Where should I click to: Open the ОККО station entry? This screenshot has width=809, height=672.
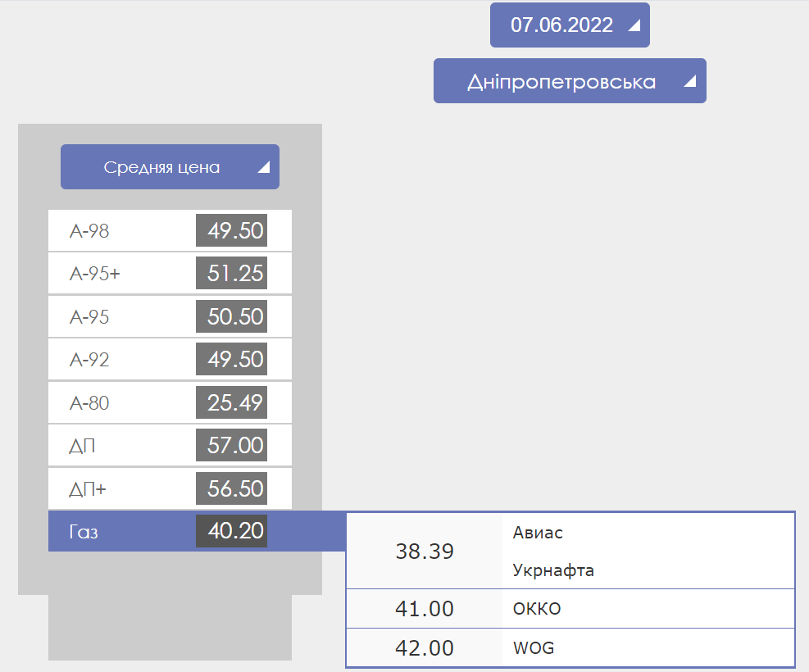[537, 609]
